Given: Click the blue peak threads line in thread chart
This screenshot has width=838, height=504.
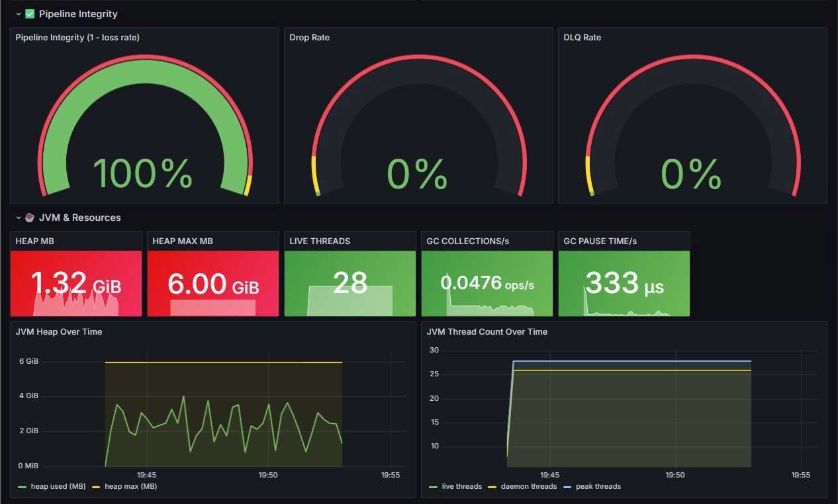Looking at the screenshot, I should point(632,361).
